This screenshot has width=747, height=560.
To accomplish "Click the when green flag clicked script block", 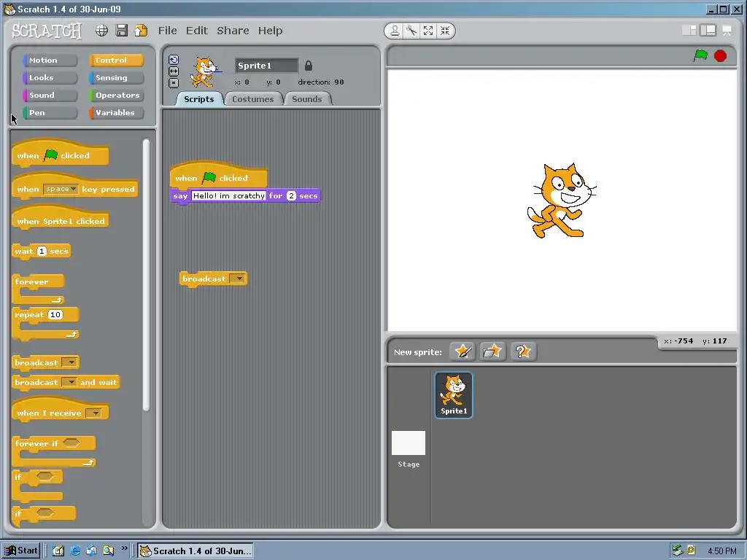I will [x=218, y=176].
